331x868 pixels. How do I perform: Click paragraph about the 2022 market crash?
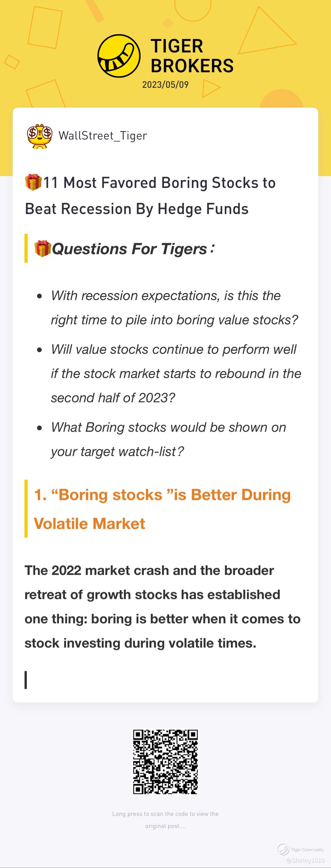point(162,606)
